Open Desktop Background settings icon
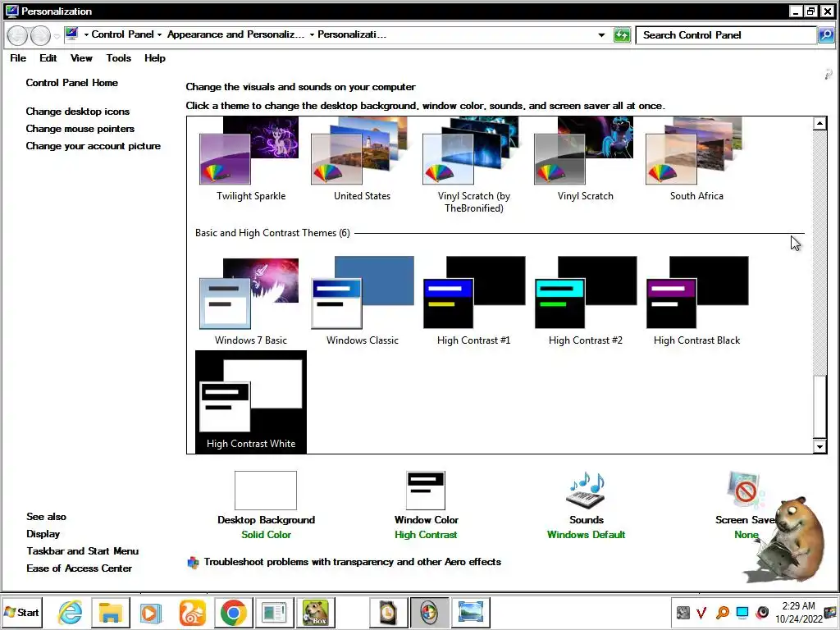Viewport: 840px width, 630px height. (x=266, y=491)
